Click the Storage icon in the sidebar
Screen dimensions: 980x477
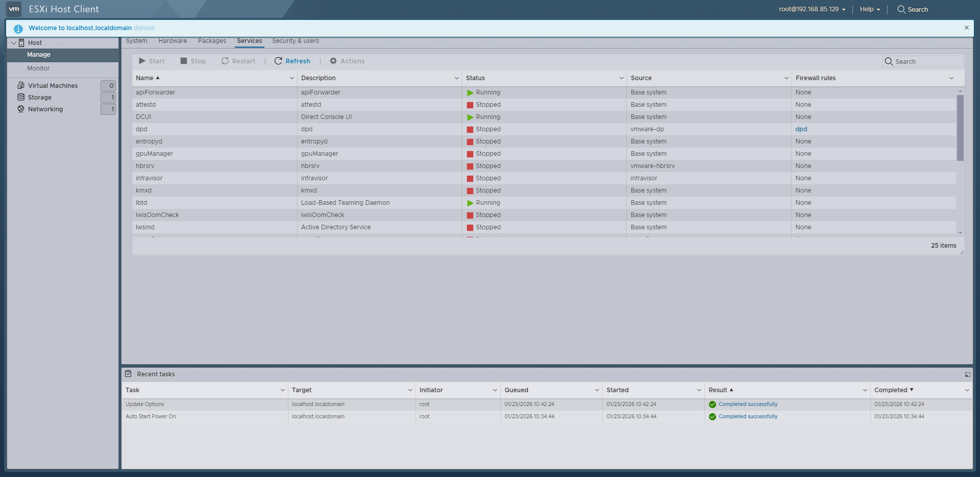pyautogui.click(x=20, y=97)
